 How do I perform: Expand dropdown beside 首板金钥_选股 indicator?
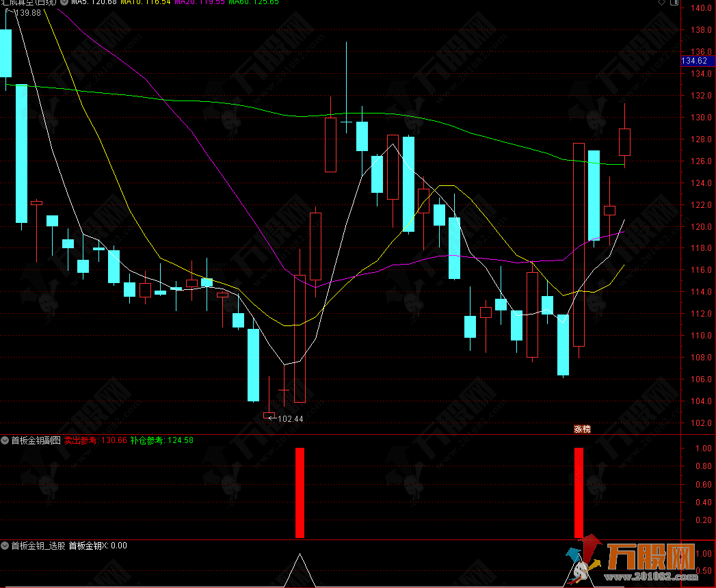pyautogui.click(x=5, y=546)
